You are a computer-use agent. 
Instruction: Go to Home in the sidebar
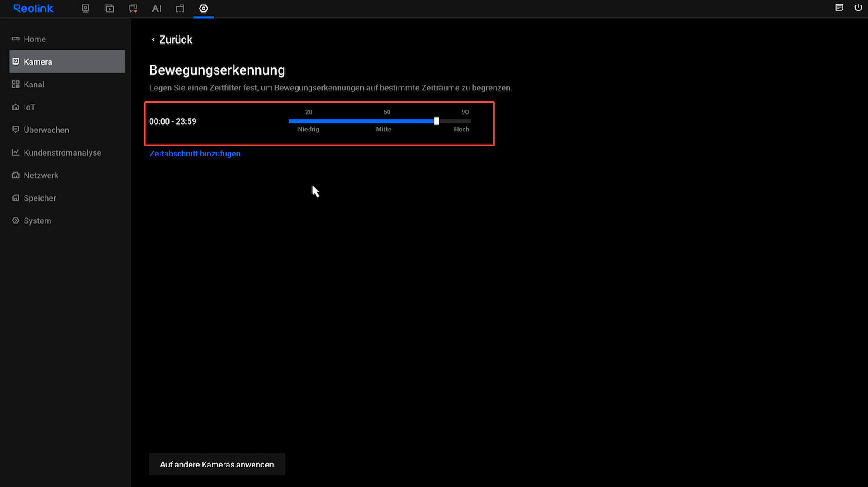pos(67,39)
